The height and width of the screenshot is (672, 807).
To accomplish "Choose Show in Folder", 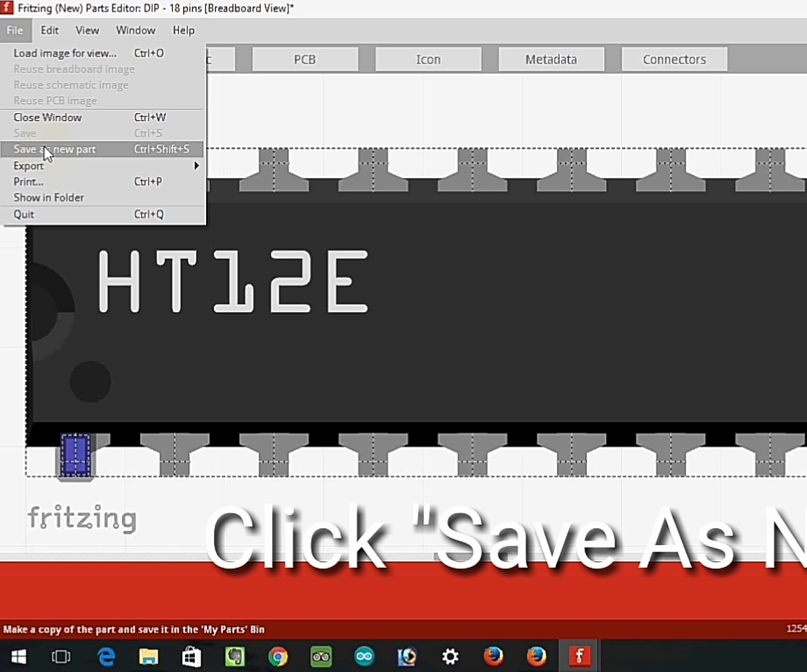I will [103, 197].
